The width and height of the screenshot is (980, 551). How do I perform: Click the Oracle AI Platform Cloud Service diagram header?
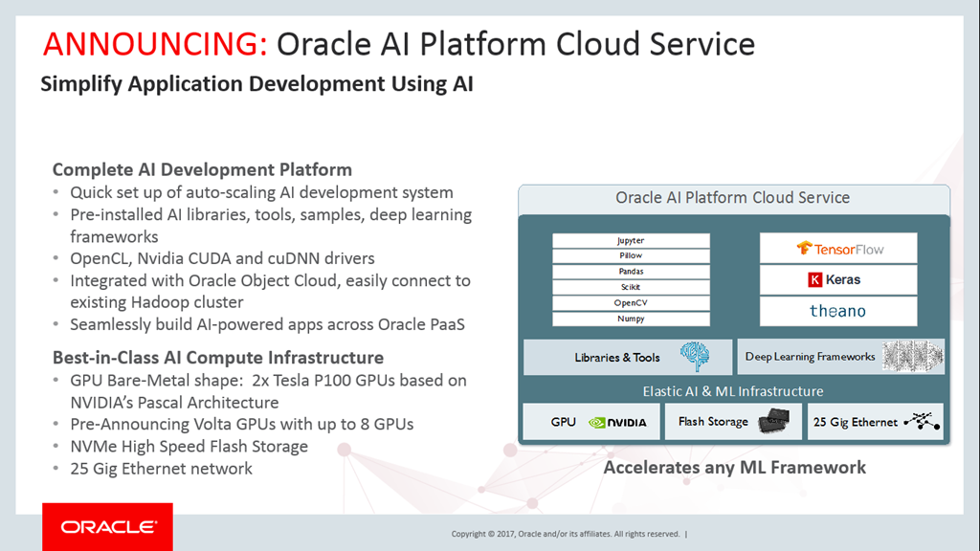[733, 198]
